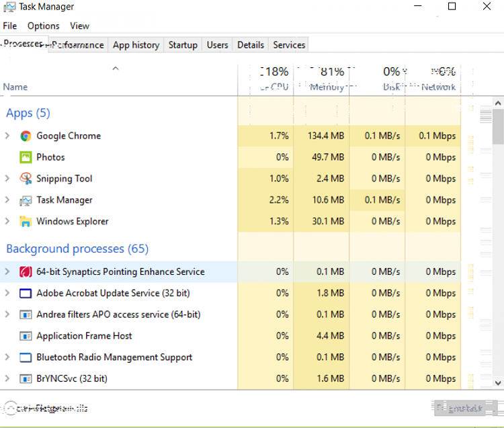This screenshot has width=504, height=428.
Task: Click Photos' 49.7 MB memory value
Action: pos(328,157)
